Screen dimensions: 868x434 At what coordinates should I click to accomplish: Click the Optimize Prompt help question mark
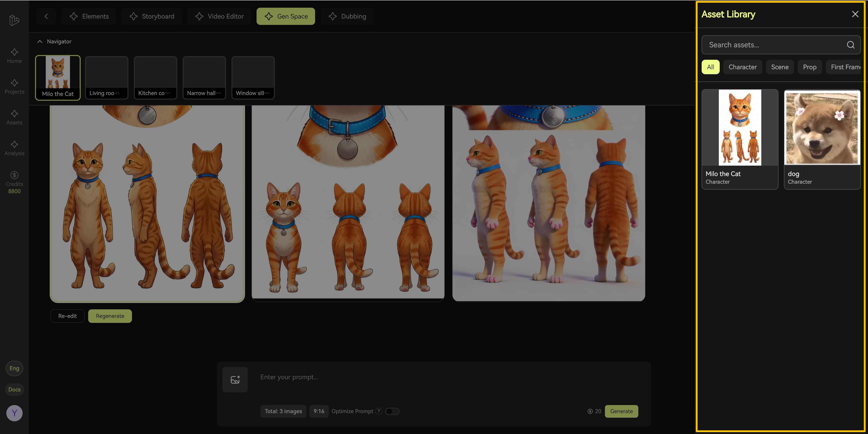[x=379, y=411]
